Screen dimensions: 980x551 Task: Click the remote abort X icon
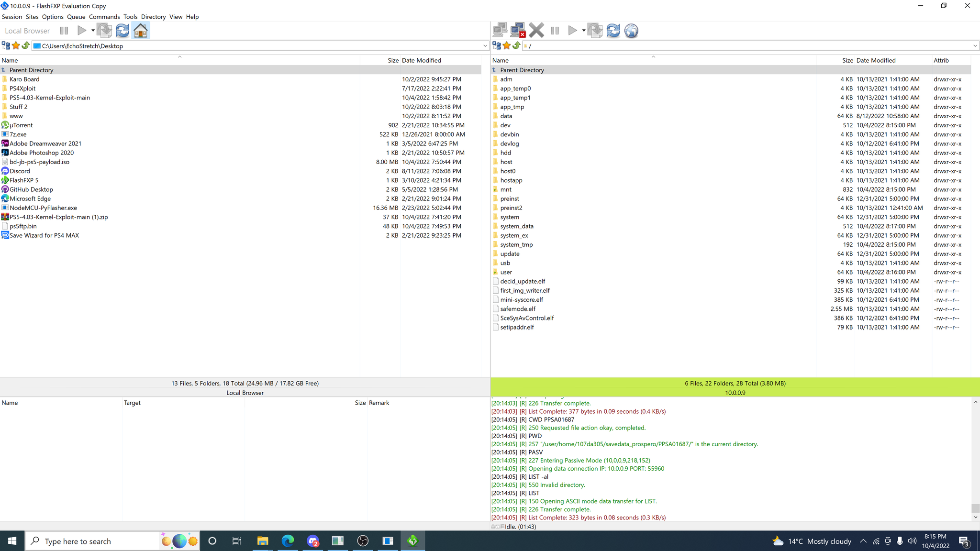536,31
